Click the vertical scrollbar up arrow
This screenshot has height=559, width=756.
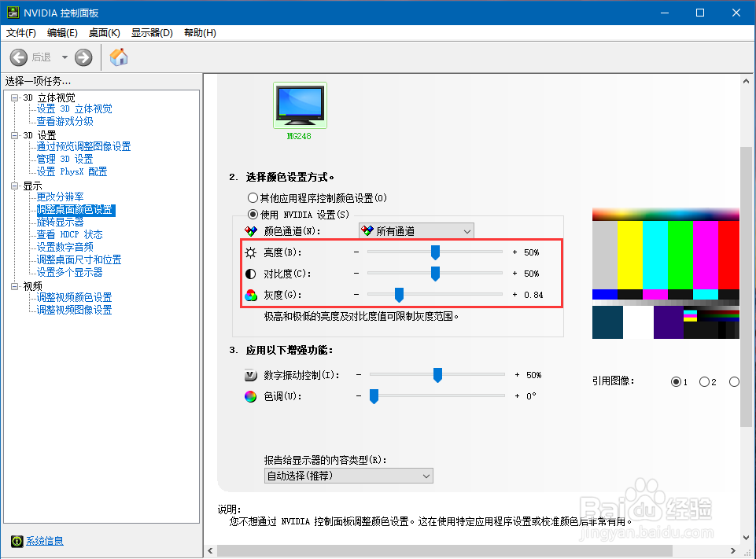[x=746, y=82]
